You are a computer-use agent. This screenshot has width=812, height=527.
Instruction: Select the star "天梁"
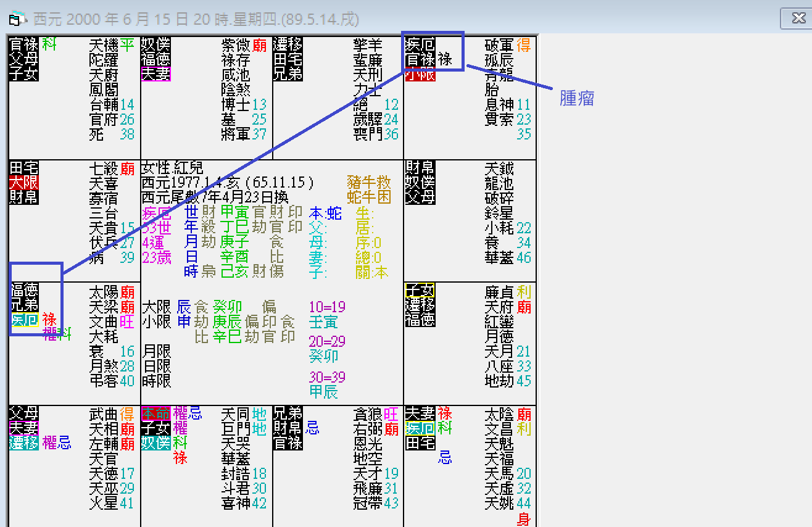pos(104,307)
